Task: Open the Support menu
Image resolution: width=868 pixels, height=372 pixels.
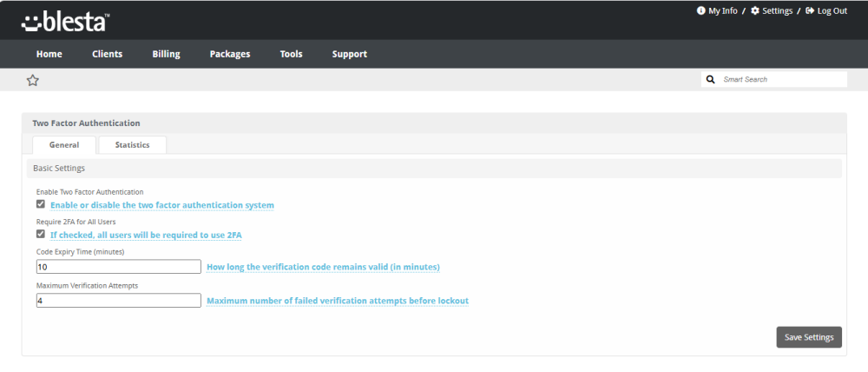Action: point(349,54)
